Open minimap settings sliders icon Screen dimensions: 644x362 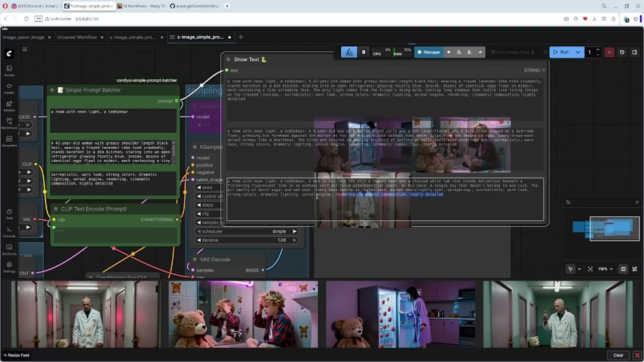coord(568,203)
